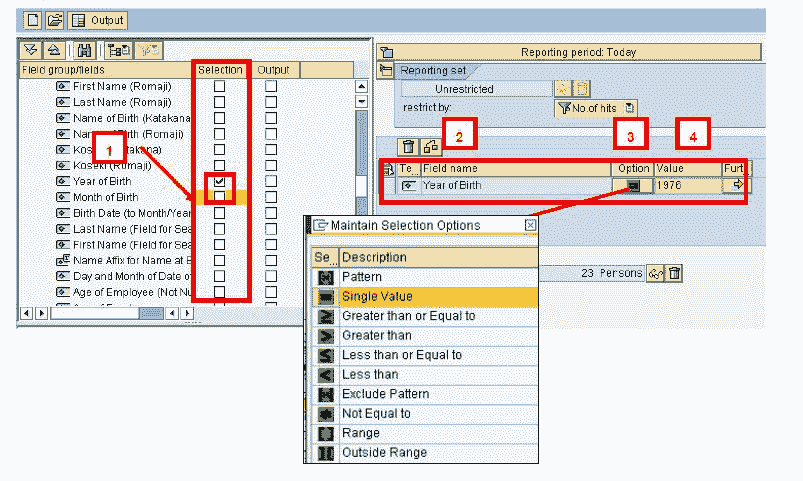This screenshot has height=481, width=803.
Task: Click the Expand all nodes icon
Action: click(31, 50)
